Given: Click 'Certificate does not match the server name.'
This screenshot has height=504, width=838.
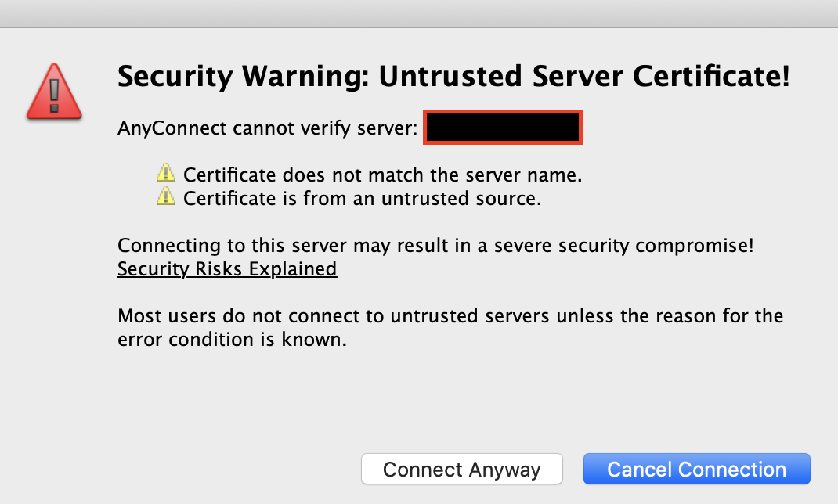Looking at the screenshot, I should click(383, 175).
